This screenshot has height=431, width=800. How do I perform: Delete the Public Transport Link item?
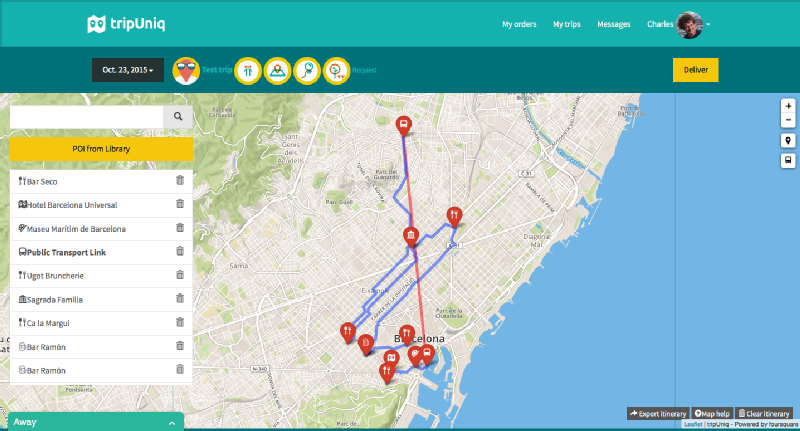[180, 251]
